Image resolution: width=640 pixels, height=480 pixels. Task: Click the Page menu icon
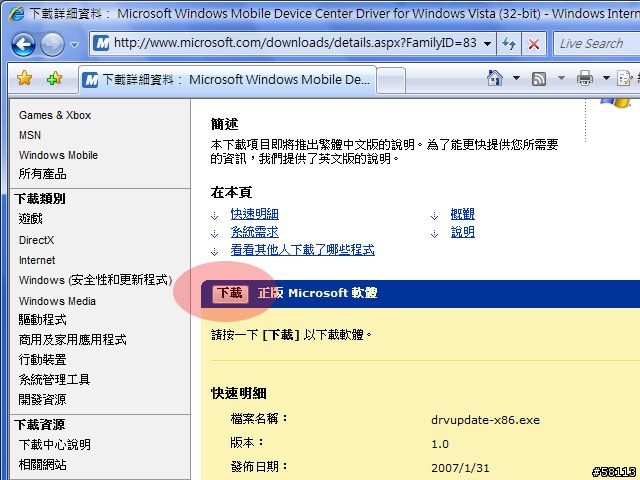pos(624,78)
